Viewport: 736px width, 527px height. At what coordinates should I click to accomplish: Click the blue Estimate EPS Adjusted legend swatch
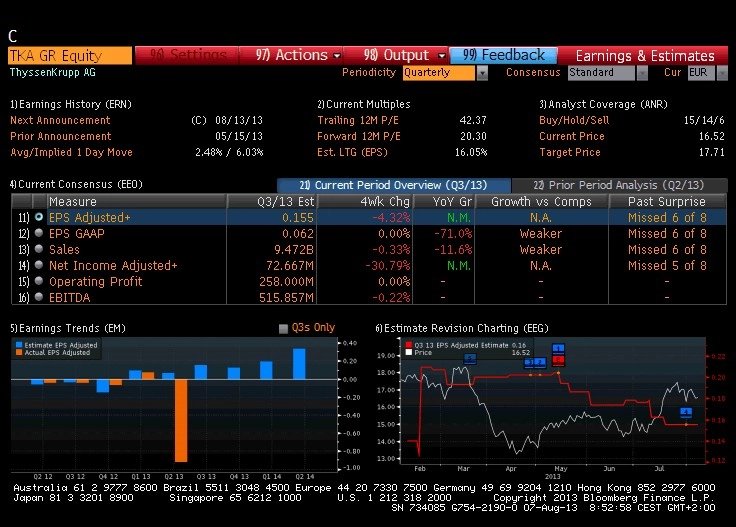coord(19,345)
